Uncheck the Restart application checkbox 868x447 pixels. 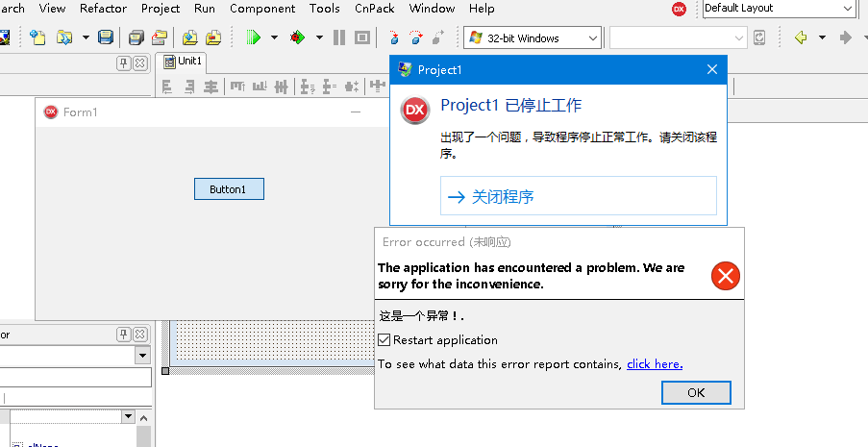[x=384, y=339]
